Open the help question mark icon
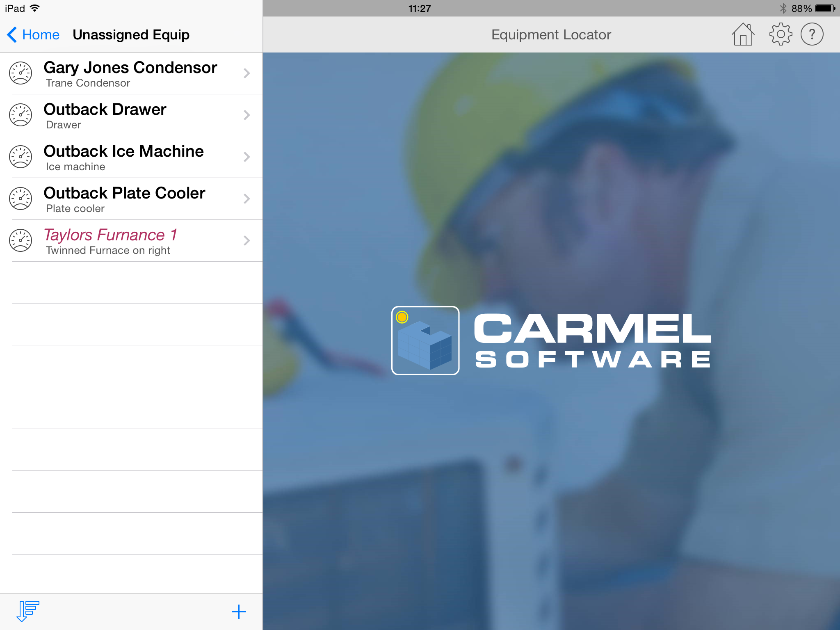 812,34
